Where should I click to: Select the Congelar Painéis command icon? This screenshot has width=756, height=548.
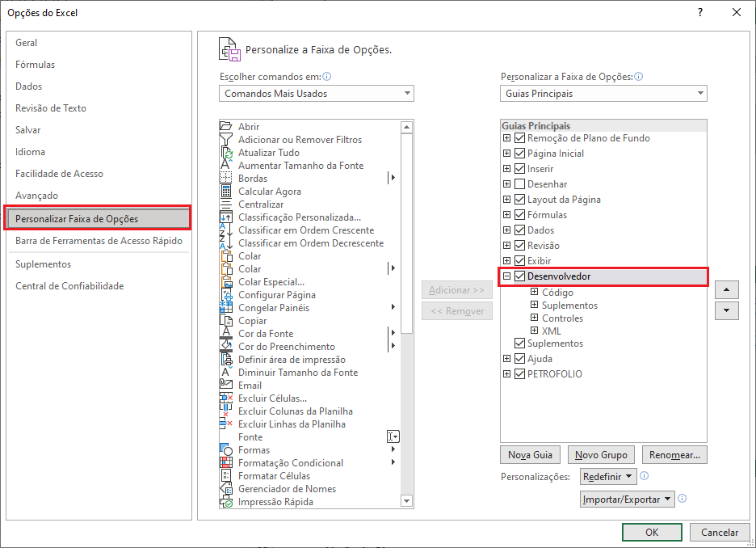227,307
